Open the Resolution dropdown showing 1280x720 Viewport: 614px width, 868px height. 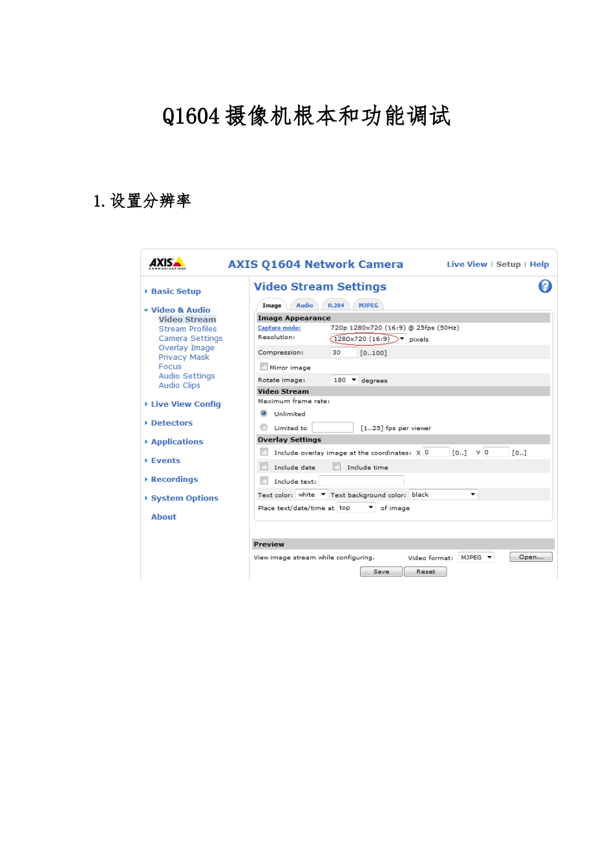pyautogui.click(x=368, y=338)
